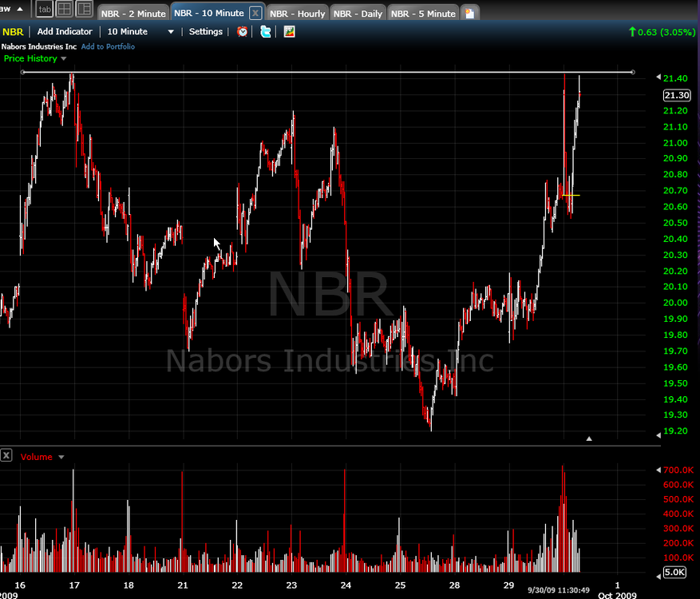The height and width of the screenshot is (599, 700).
Task: Close the NBR - 10 Minute tab
Action: click(x=255, y=13)
